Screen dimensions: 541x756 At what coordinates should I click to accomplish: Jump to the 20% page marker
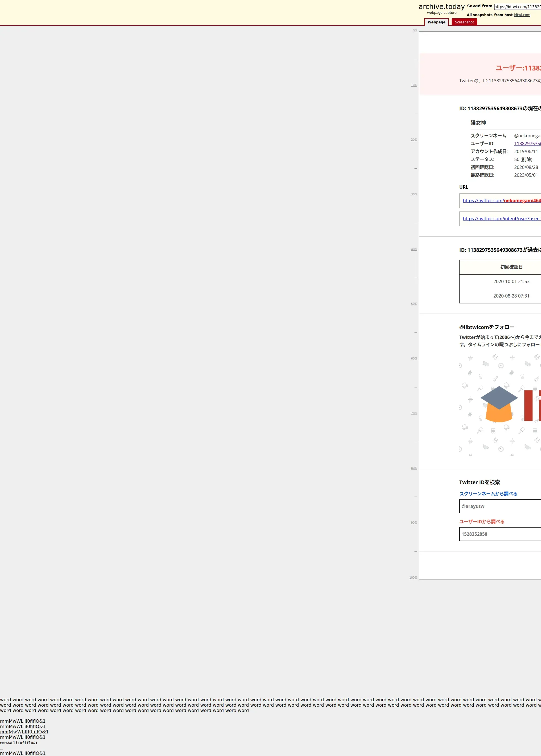[x=414, y=140]
